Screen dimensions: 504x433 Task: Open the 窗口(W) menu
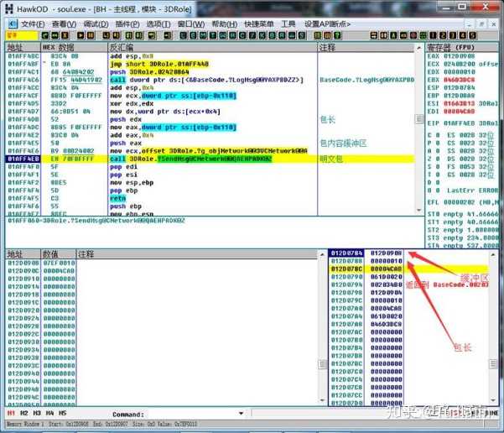click(191, 24)
